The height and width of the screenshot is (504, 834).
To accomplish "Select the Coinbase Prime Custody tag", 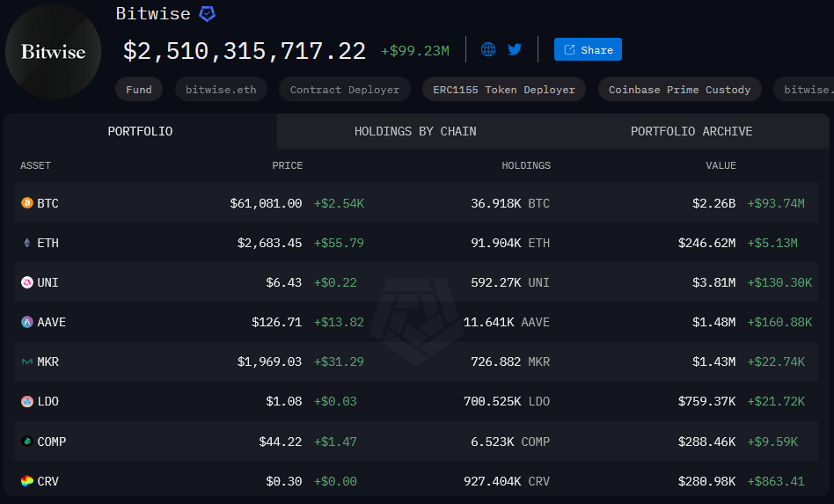I will [x=679, y=90].
